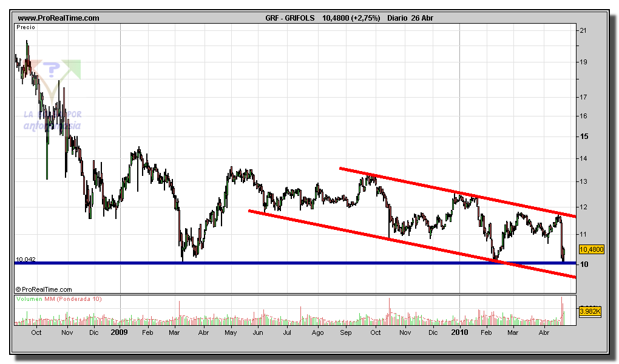The image size is (619, 364).
Task: Click the Feb label right after 2010
Action: (486, 333)
